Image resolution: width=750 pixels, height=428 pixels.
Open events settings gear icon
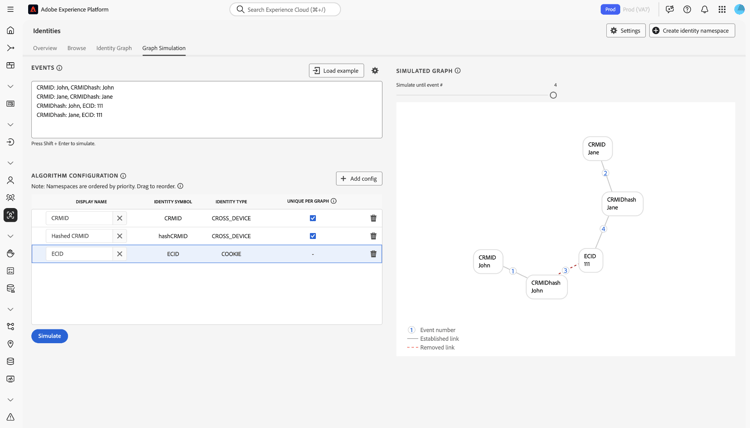pos(375,71)
